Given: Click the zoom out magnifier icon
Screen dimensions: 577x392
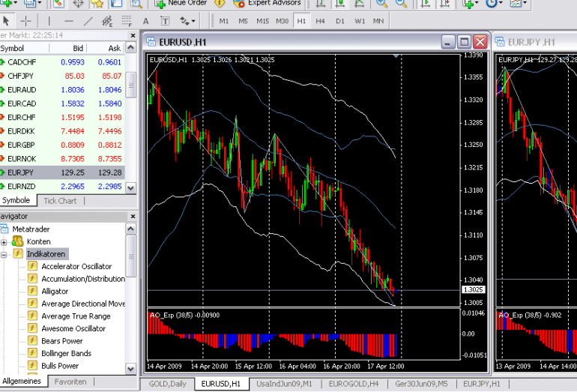Looking at the screenshot, I should [402, 3].
